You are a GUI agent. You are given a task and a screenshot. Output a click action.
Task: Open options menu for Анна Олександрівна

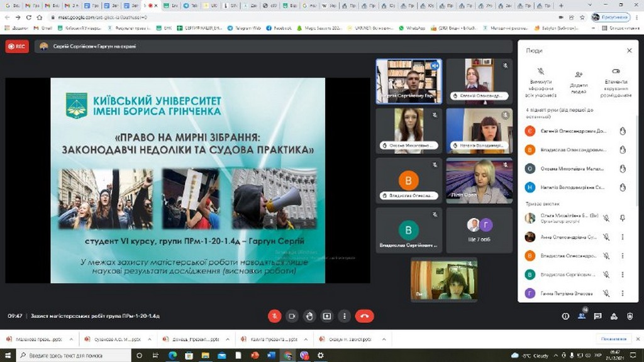coord(623,237)
